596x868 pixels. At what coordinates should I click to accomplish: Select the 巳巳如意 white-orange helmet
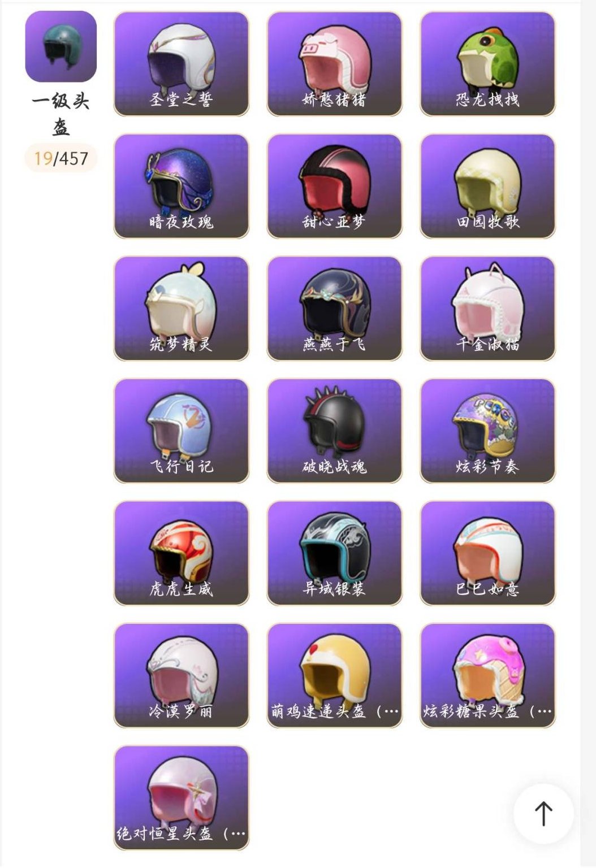click(x=488, y=553)
